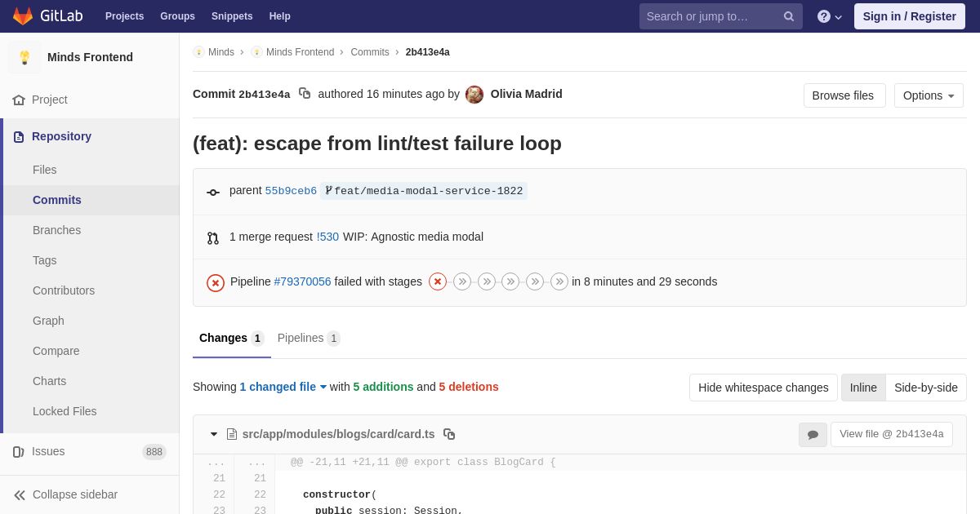Click Olivia Madrid's avatar
This screenshot has height=514, width=980.
(x=474, y=95)
